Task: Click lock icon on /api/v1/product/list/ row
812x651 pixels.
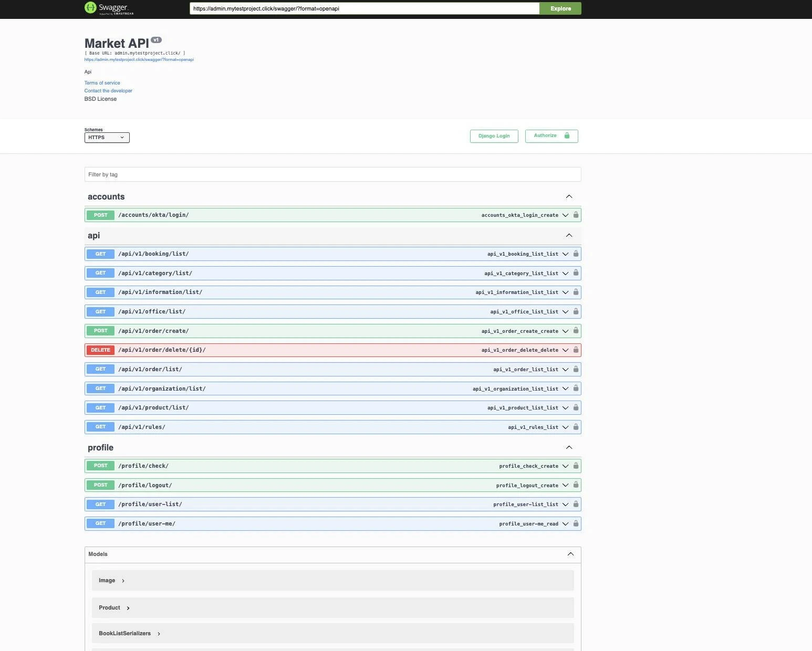Action: click(x=576, y=407)
